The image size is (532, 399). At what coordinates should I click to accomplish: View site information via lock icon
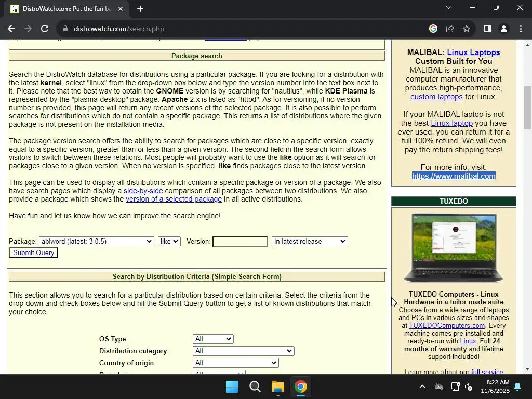coord(65,29)
